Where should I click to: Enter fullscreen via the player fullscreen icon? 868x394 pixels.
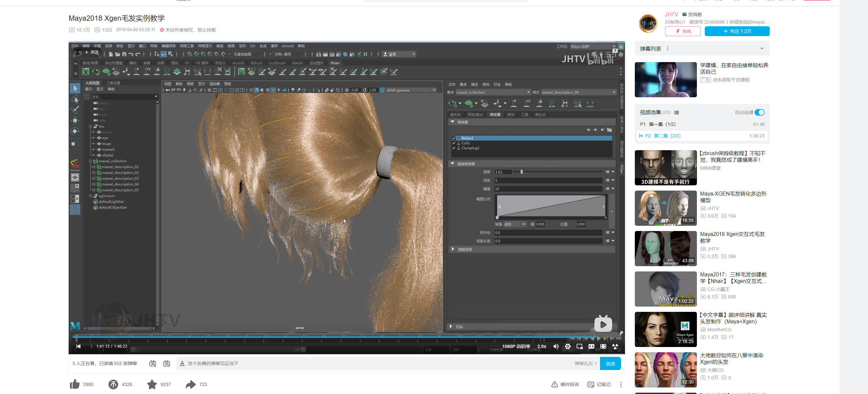[x=603, y=346]
